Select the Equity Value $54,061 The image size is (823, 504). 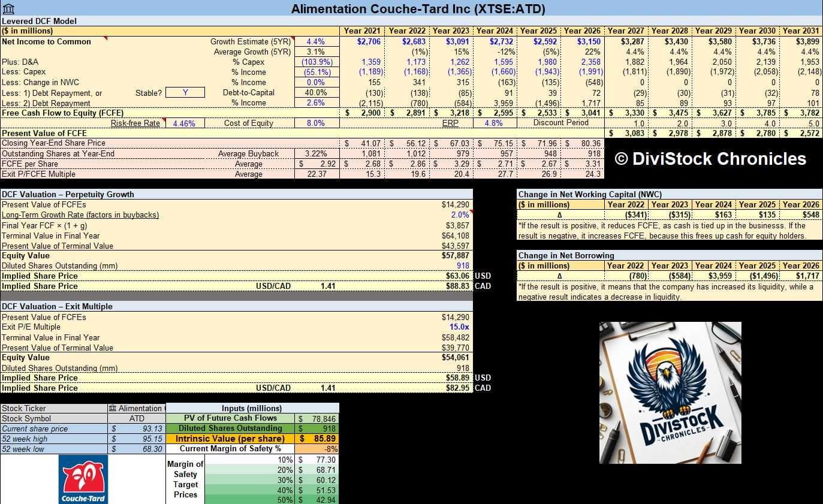pos(456,357)
